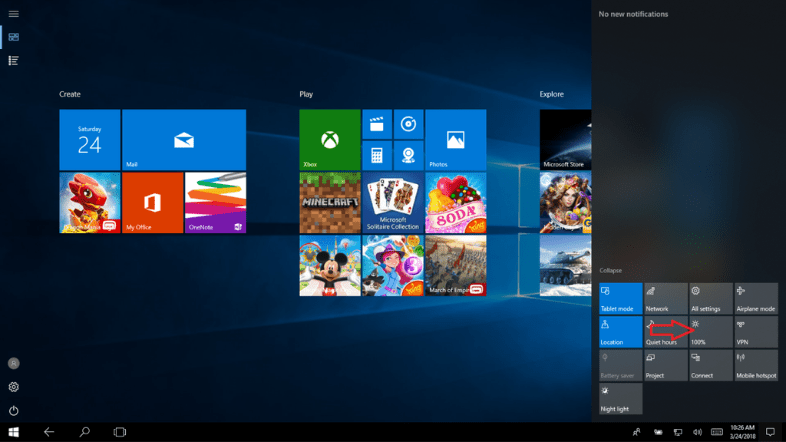Image resolution: width=786 pixels, height=442 pixels.
Task: Launch the My Office tile
Action: pyautogui.click(x=153, y=202)
